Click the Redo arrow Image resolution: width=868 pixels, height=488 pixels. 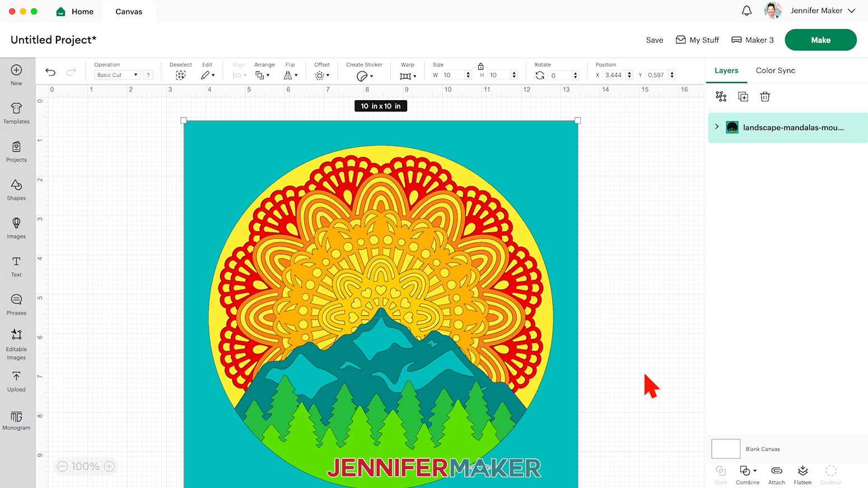tap(71, 72)
